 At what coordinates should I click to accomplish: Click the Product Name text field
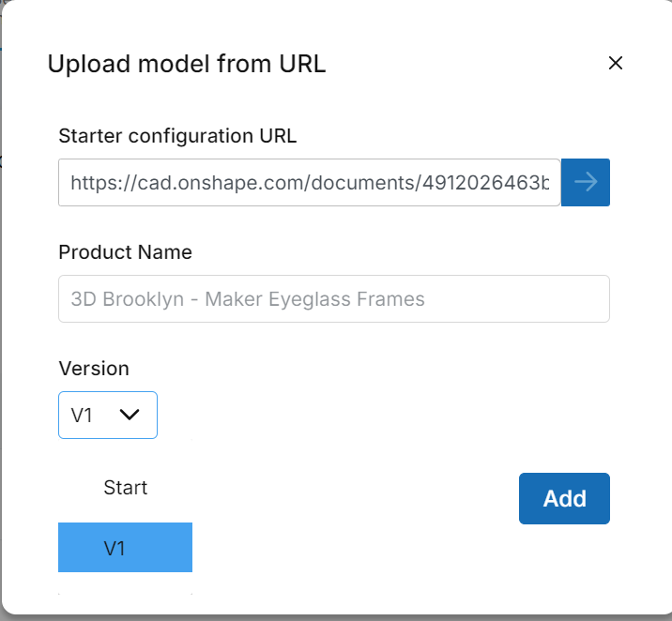coord(333,299)
